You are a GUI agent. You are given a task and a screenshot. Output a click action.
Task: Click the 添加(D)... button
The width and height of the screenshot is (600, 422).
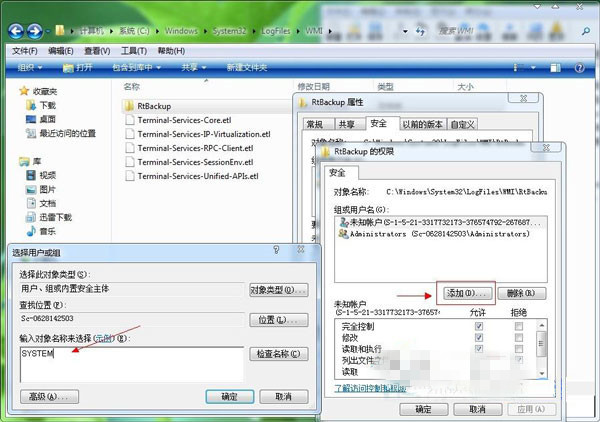tap(468, 293)
